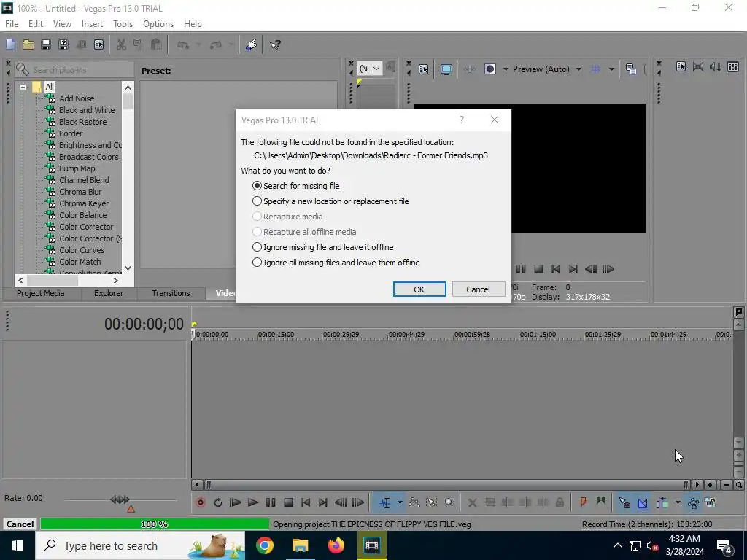Click OK in the missing file dialog
The height and width of the screenshot is (560, 747).
tap(419, 289)
